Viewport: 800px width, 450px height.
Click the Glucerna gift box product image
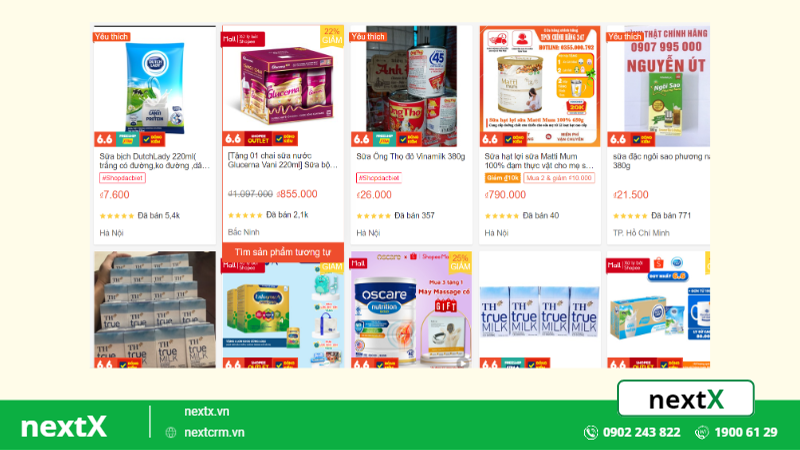click(283, 86)
